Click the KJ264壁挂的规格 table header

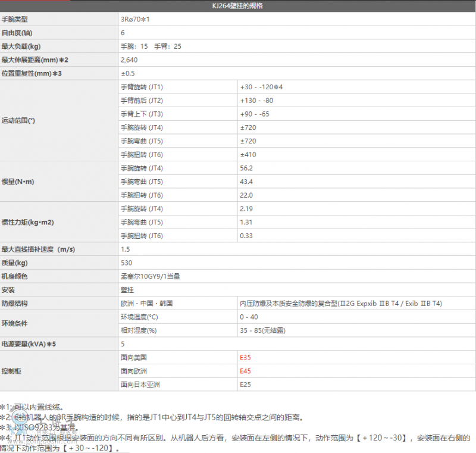[x=238, y=6]
